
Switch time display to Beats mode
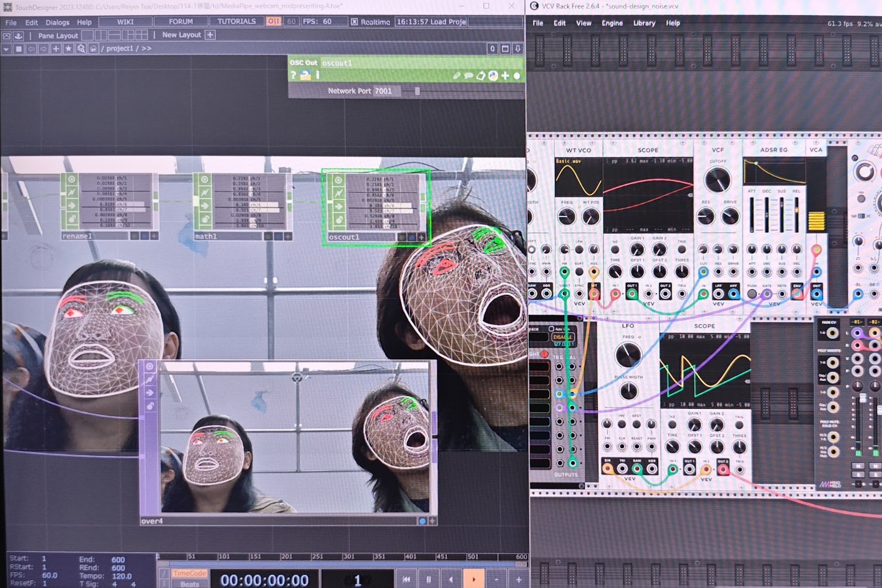(189, 584)
